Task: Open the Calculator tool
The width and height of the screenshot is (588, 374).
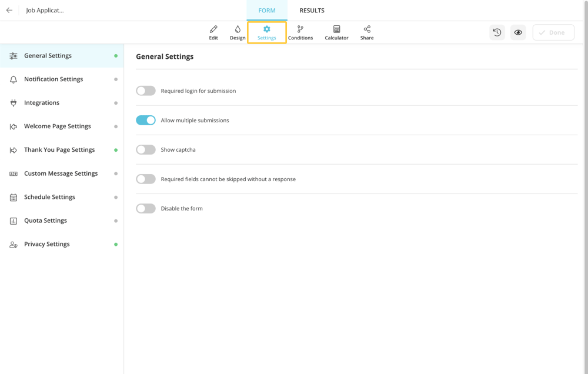Action: pos(336,32)
